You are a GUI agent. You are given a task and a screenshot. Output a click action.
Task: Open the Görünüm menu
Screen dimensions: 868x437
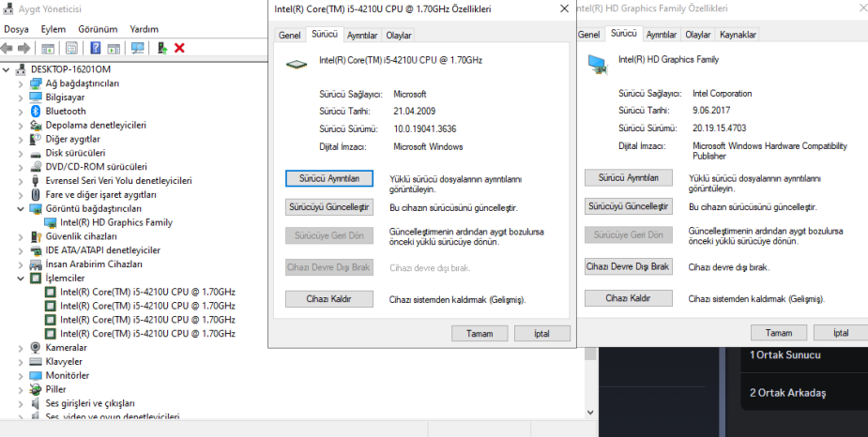click(x=98, y=29)
